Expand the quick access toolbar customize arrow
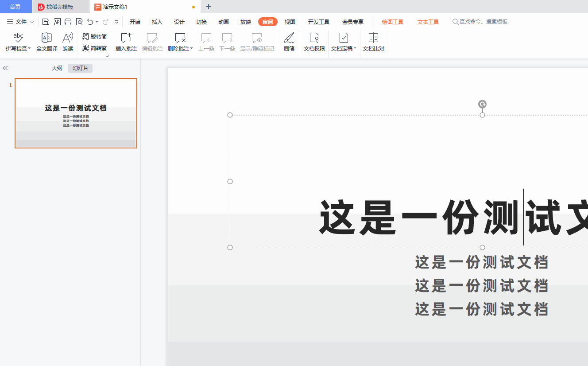This screenshot has width=588, height=366. click(116, 22)
